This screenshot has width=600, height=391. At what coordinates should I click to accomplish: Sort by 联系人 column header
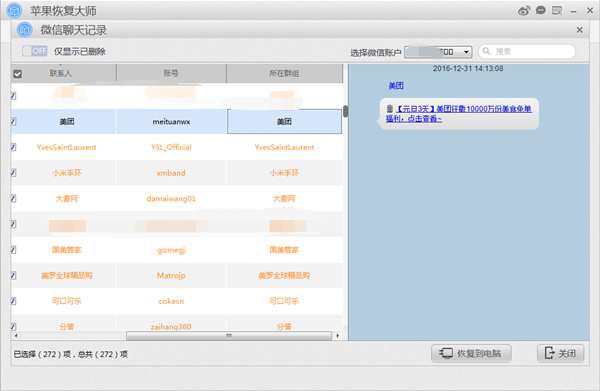click(61, 73)
